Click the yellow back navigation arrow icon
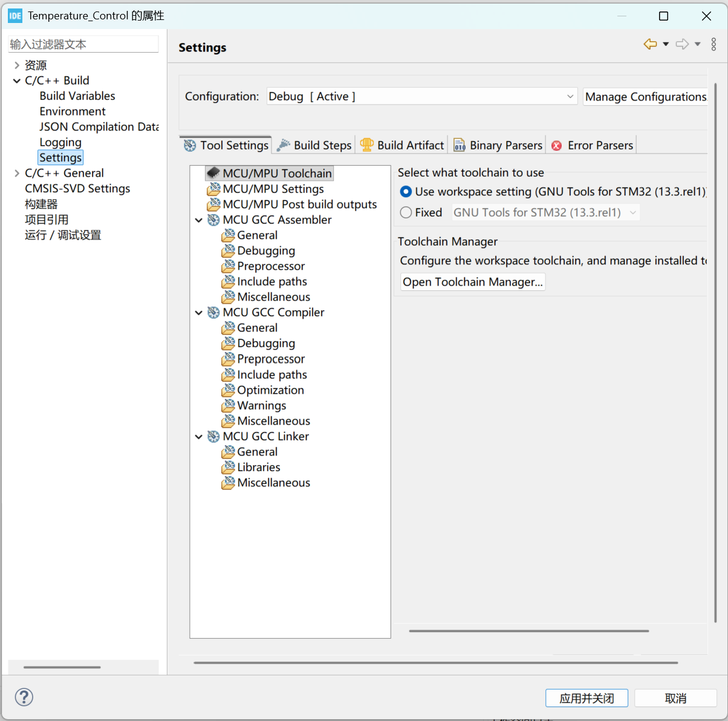 [x=649, y=44]
